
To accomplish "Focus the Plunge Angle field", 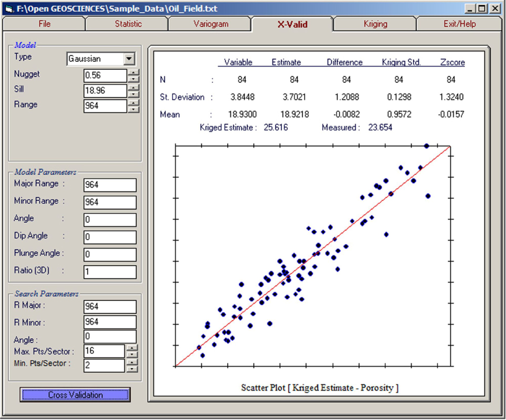I will coord(109,254).
